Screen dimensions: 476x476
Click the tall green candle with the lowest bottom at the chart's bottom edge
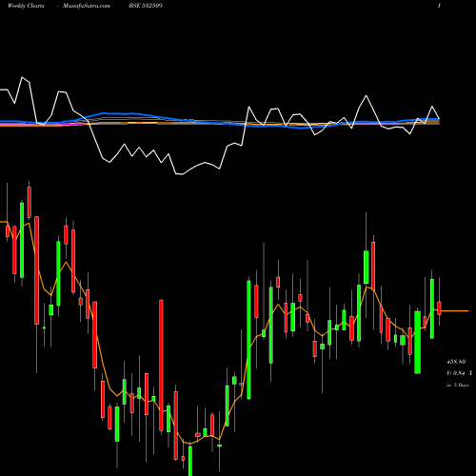click(x=190, y=461)
